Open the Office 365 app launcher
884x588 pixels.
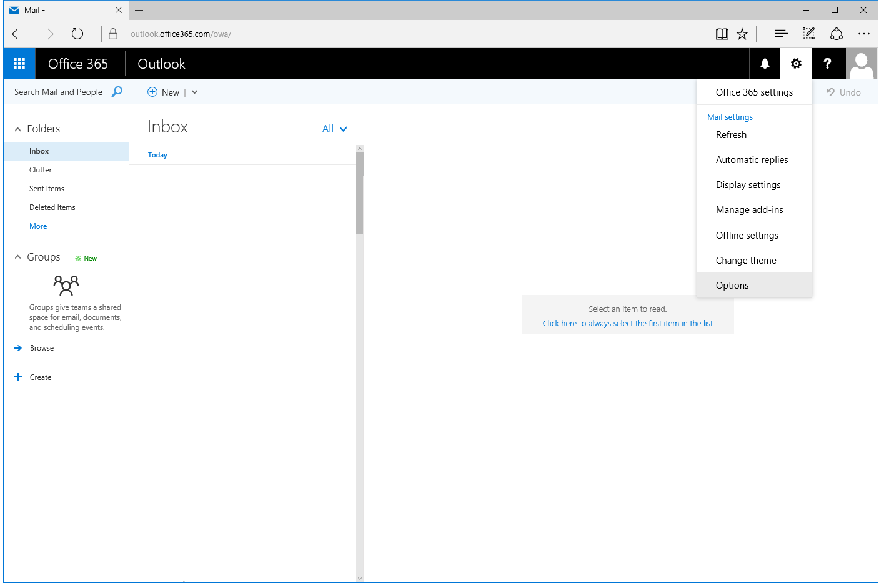19,63
